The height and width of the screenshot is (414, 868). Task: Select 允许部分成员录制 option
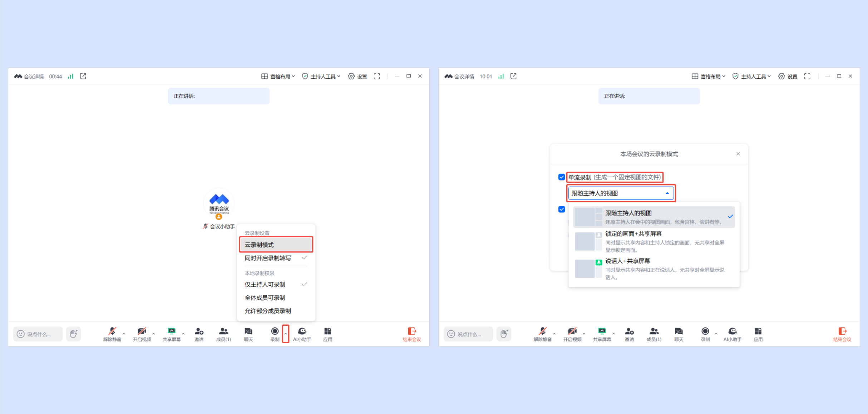276,311
